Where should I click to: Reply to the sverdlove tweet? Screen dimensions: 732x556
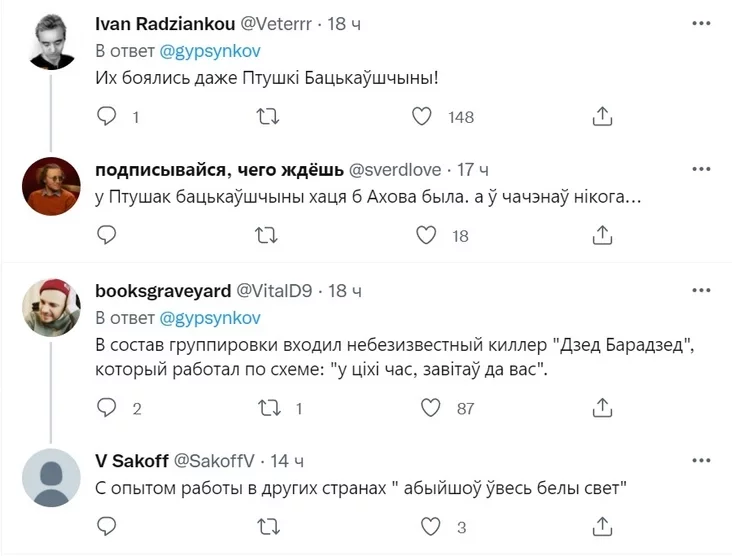(107, 236)
